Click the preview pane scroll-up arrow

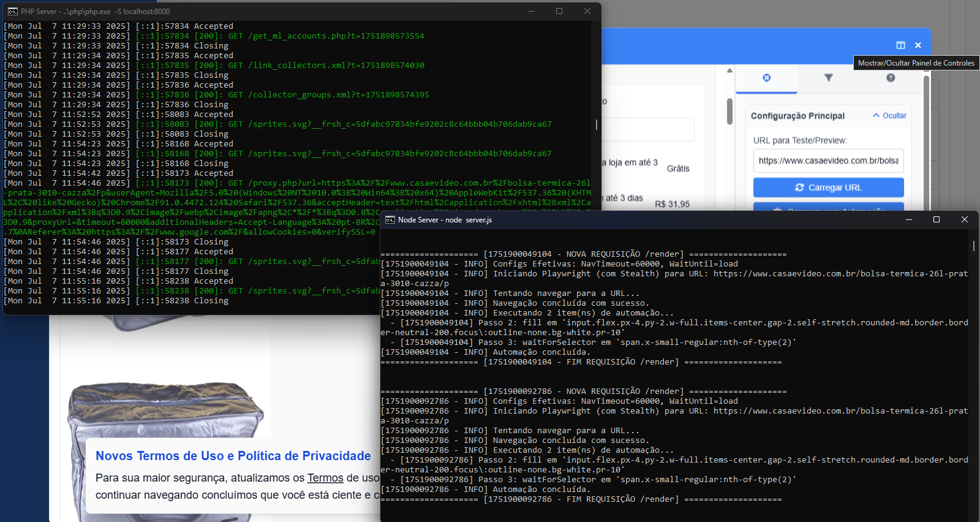point(729,71)
